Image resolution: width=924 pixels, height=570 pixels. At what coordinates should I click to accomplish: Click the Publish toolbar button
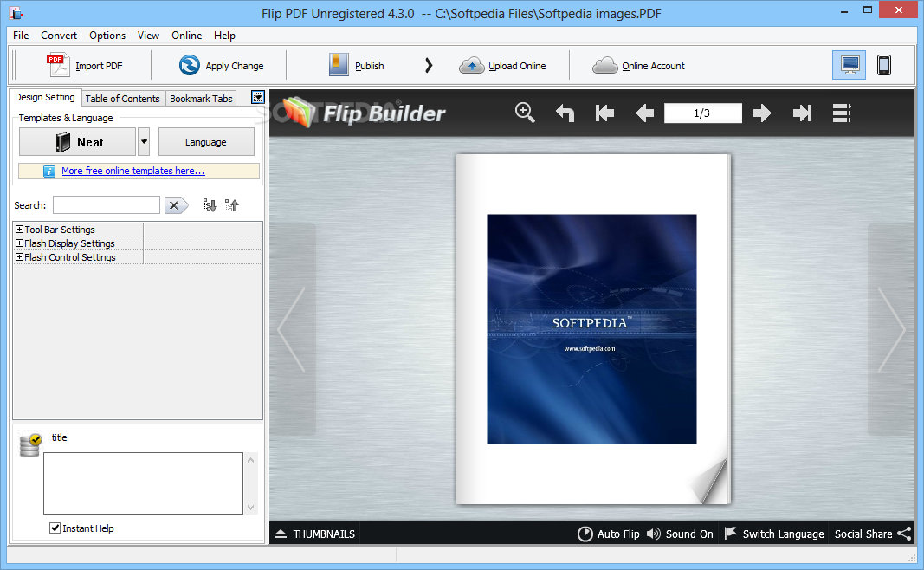pos(356,66)
